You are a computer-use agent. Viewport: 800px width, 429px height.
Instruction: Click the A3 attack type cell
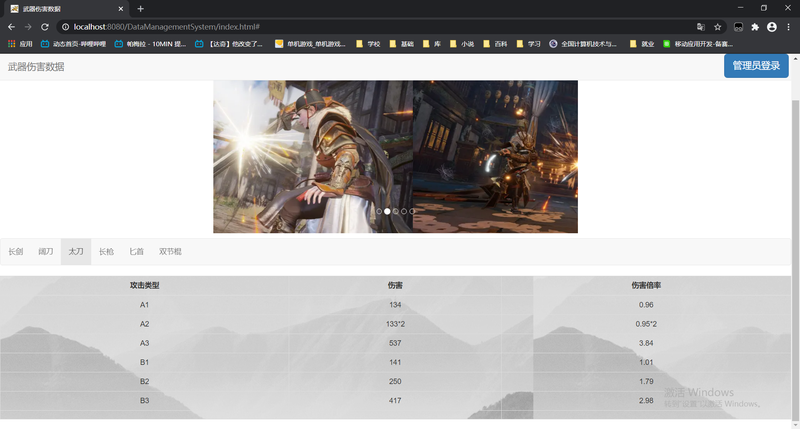click(144, 343)
